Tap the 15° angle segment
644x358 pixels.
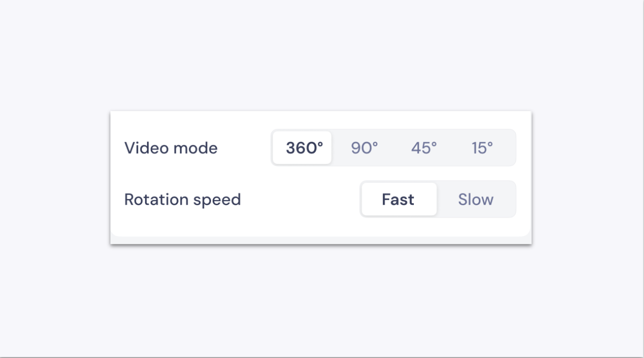482,148
